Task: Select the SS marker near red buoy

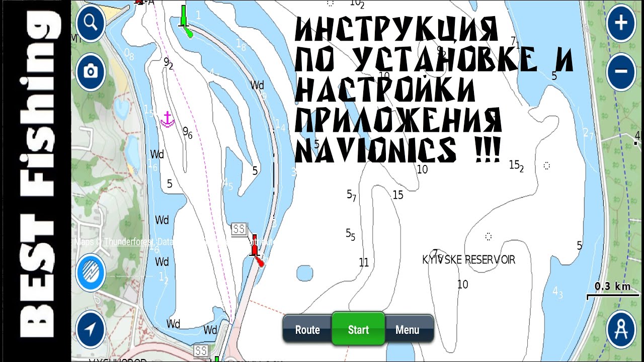Action: pos(238,229)
